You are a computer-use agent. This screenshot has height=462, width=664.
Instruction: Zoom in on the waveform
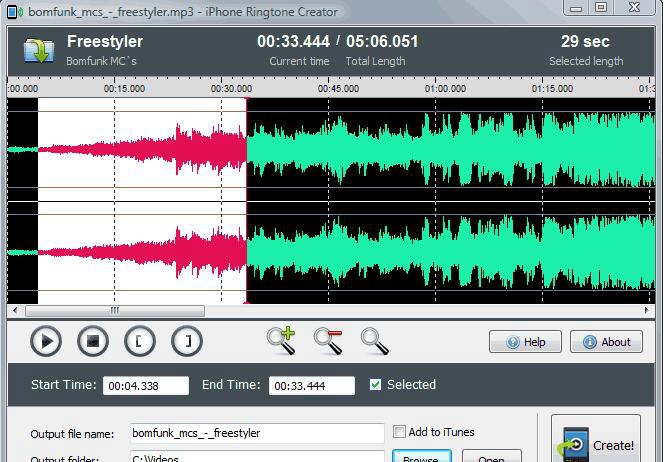[282, 340]
